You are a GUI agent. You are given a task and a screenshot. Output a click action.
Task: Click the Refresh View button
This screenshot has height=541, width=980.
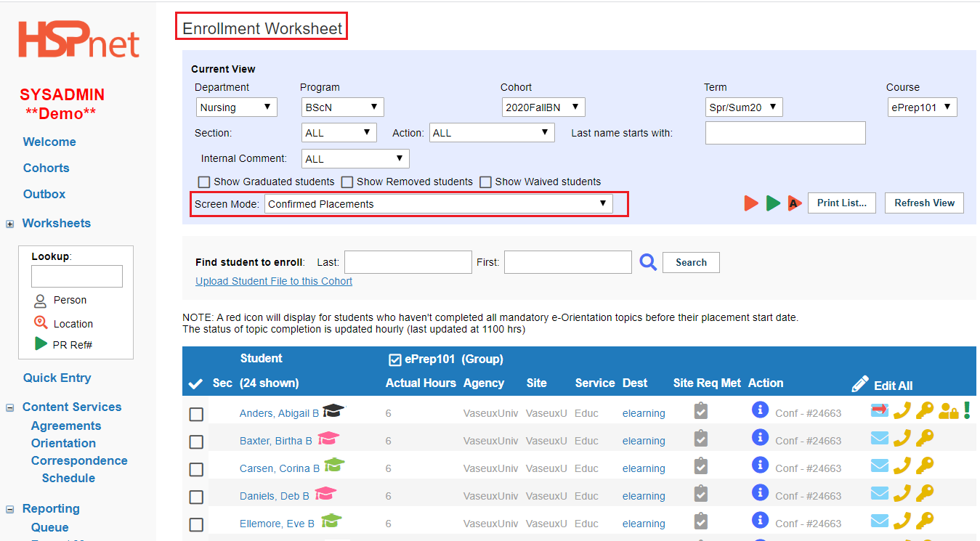(x=924, y=203)
